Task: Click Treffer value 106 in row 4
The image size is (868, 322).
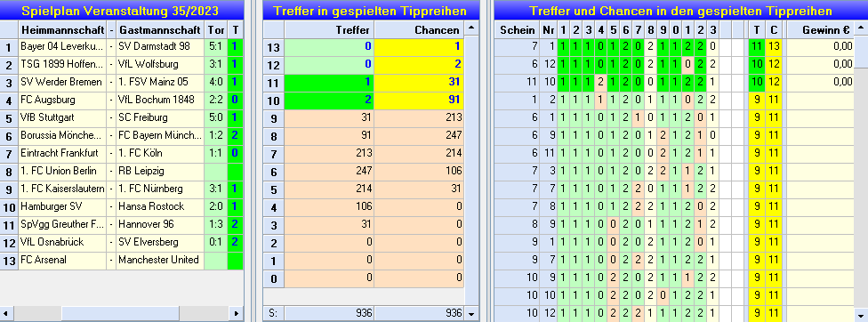Action: (x=329, y=206)
